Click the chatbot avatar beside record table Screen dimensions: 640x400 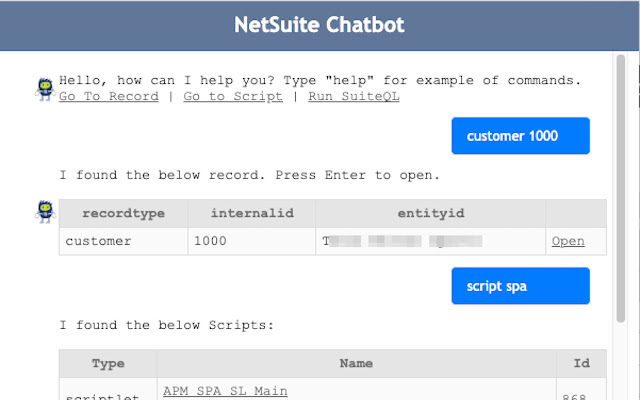tap(45, 211)
